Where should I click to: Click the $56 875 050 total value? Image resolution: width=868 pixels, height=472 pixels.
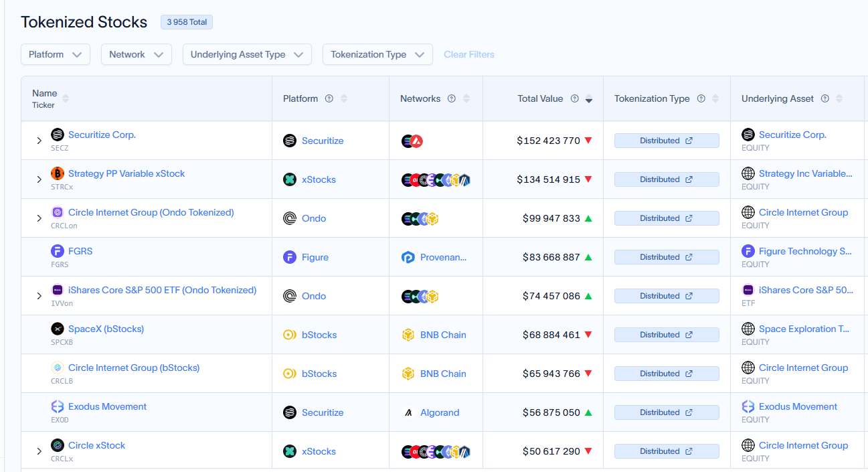click(551, 412)
